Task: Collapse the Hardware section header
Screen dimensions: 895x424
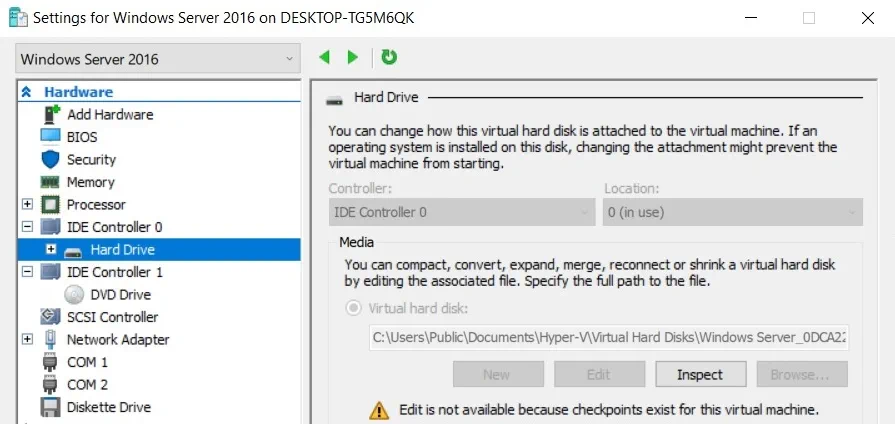Action: [26, 92]
